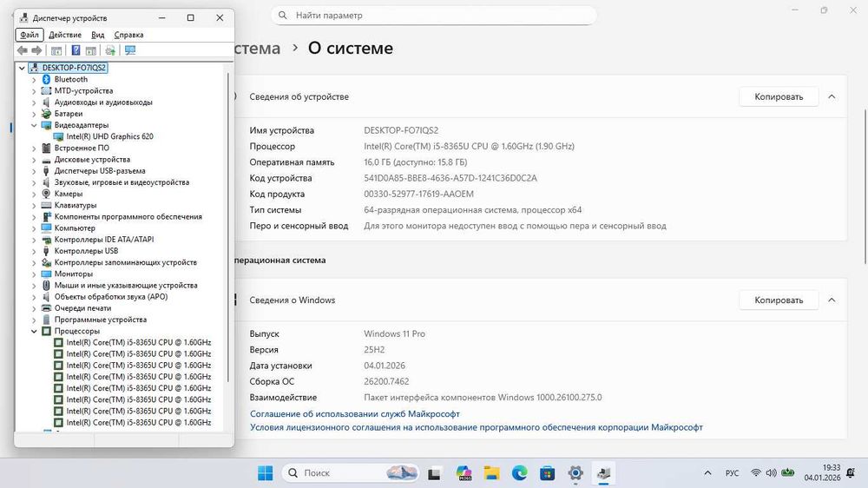The height and width of the screenshot is (488, 868).
Task: Select the root node DESKTOP-FO7IQS2
Action: [x=74, y=68]
